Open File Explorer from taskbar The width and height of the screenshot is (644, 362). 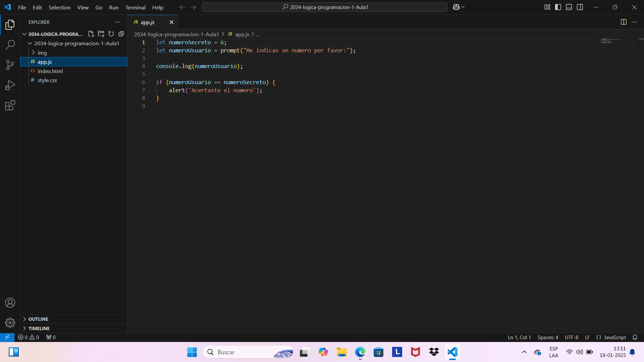(x=341, y=352)
